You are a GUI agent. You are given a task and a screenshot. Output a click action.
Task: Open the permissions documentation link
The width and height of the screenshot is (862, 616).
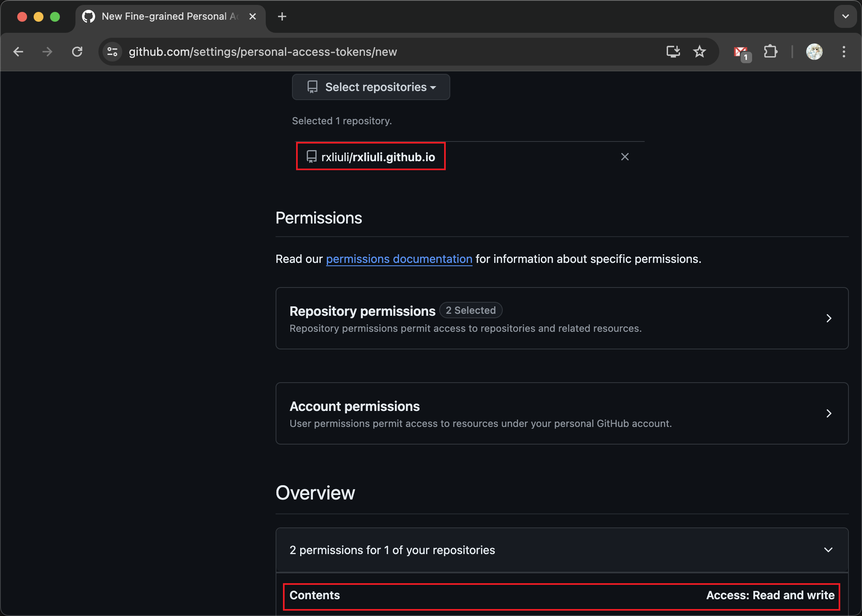coord(399,259)
